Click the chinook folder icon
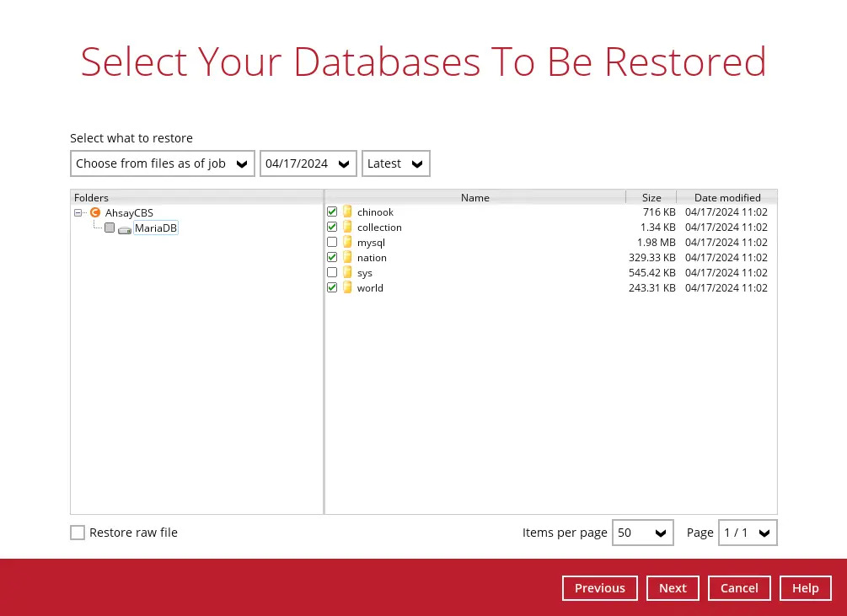847x616 pixels. (x=347, y=212)
